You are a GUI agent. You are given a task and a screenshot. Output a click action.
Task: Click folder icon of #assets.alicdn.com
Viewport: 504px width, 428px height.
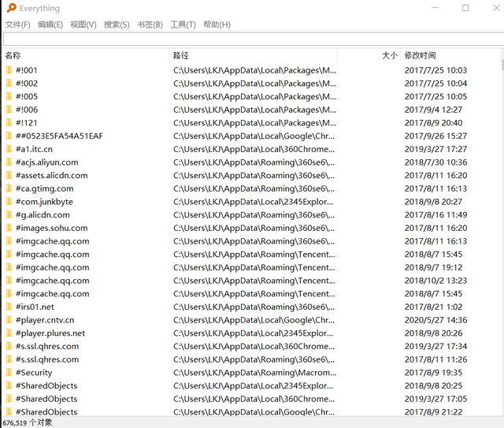9,176
